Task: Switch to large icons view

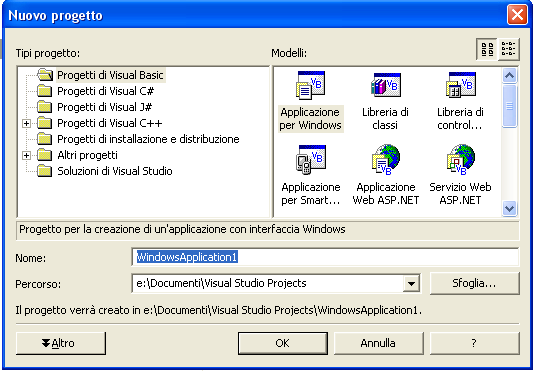Action: coord(487,49)
